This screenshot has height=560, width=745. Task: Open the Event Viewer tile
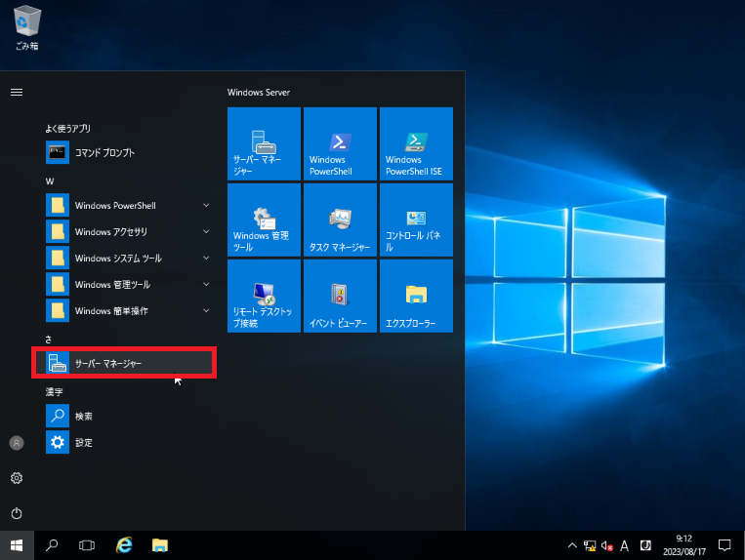point(340,296)
